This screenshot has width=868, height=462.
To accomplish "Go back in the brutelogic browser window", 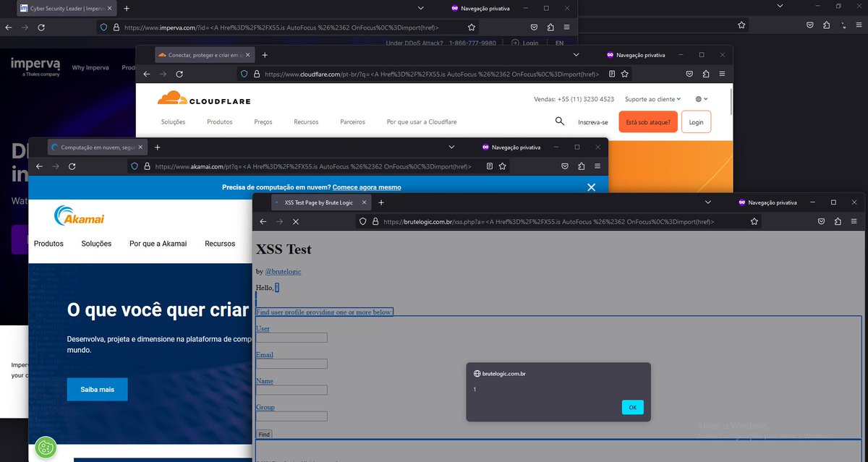I will point(263,221).
